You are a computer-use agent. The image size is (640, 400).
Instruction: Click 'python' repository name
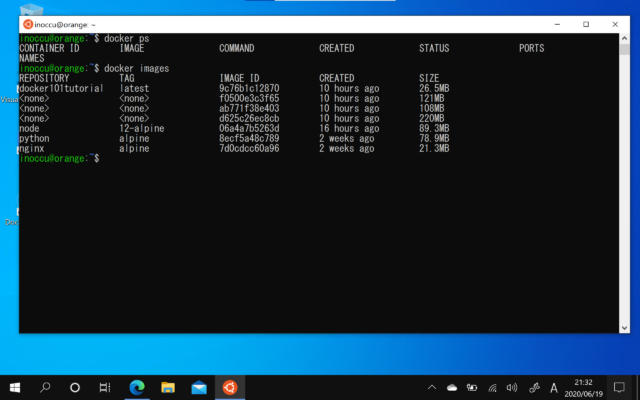pyautogui.click(x=34, y=138)
